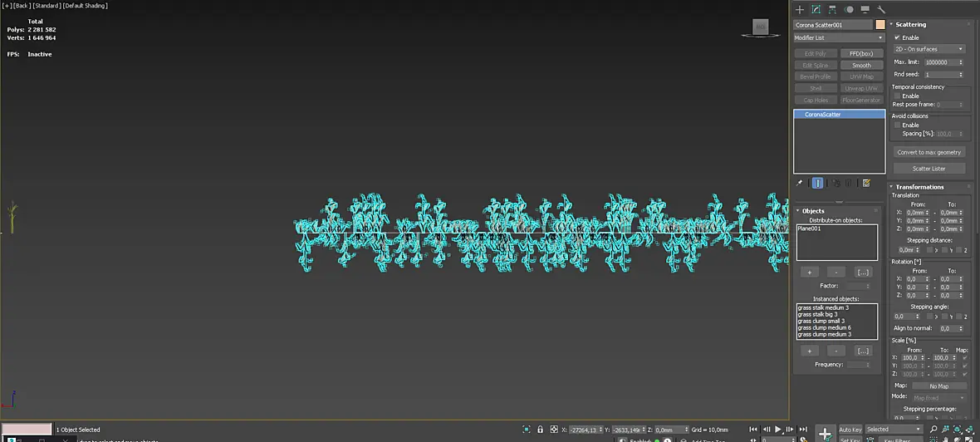Toggle Show End Result icon
The image size is (980, 442).
817,183
